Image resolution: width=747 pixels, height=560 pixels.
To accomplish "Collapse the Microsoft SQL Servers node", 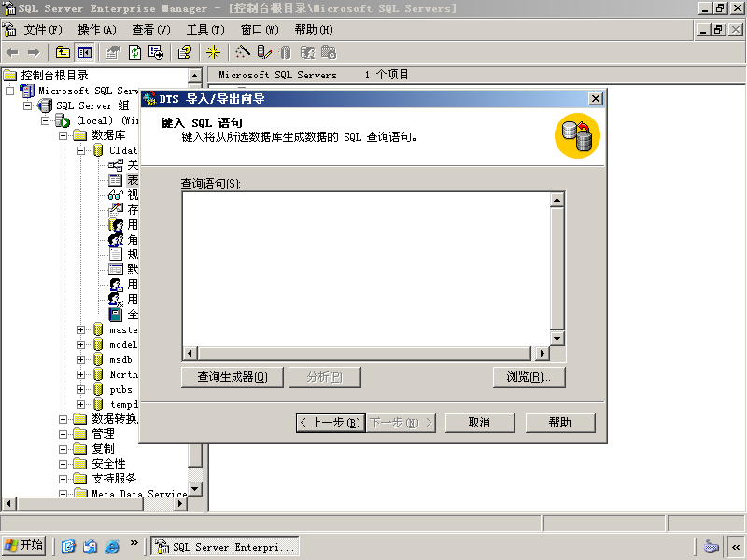I will click(9, 91).
